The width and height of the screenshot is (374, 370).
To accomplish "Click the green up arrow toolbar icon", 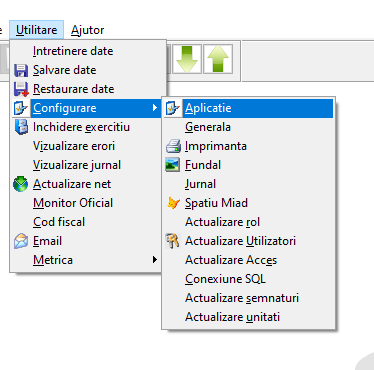I will (218, 59).
